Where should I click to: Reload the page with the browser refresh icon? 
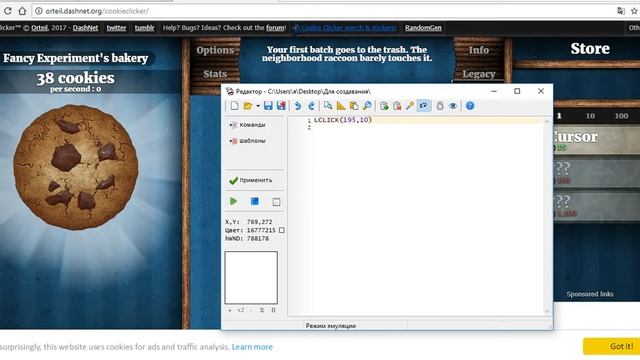(7, 11)
